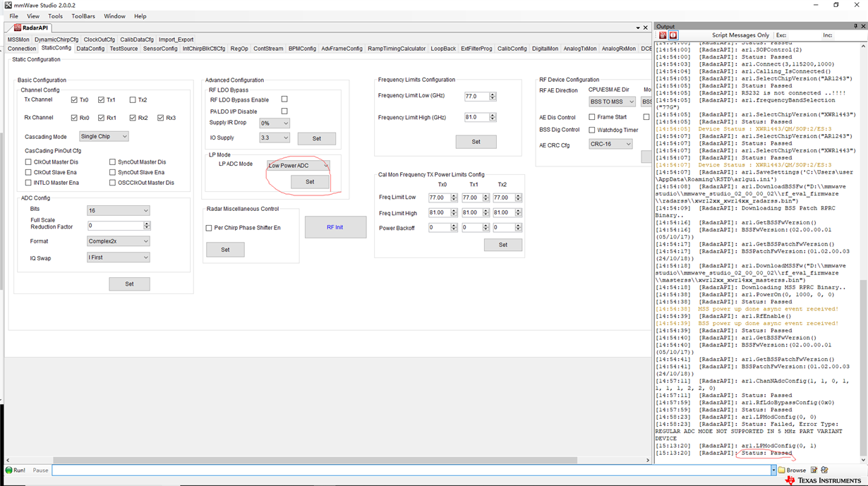Click the last icon right of Browse
The height and width of the screenshot is (486, 868).
point(824,470)
